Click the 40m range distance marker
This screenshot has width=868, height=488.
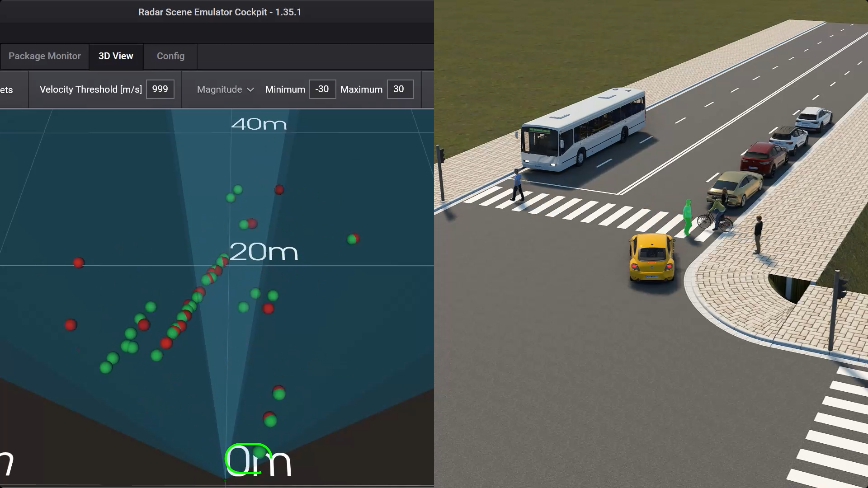(259, 123)
